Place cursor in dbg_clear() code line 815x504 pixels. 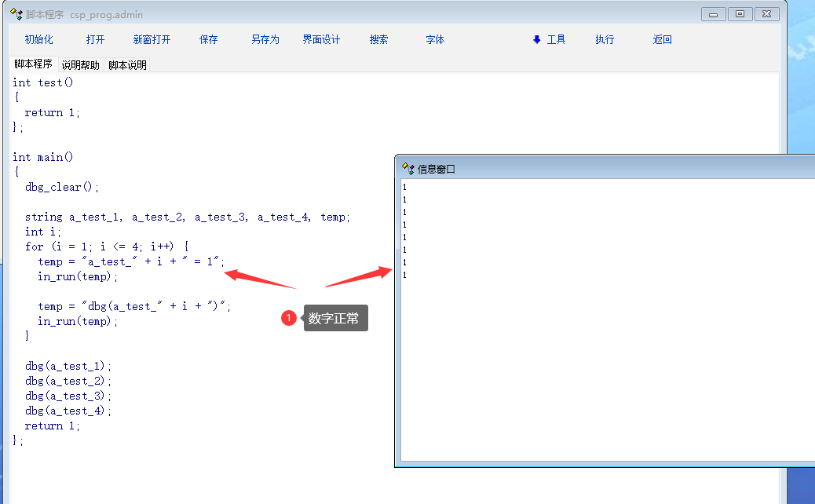coord(63,187)
